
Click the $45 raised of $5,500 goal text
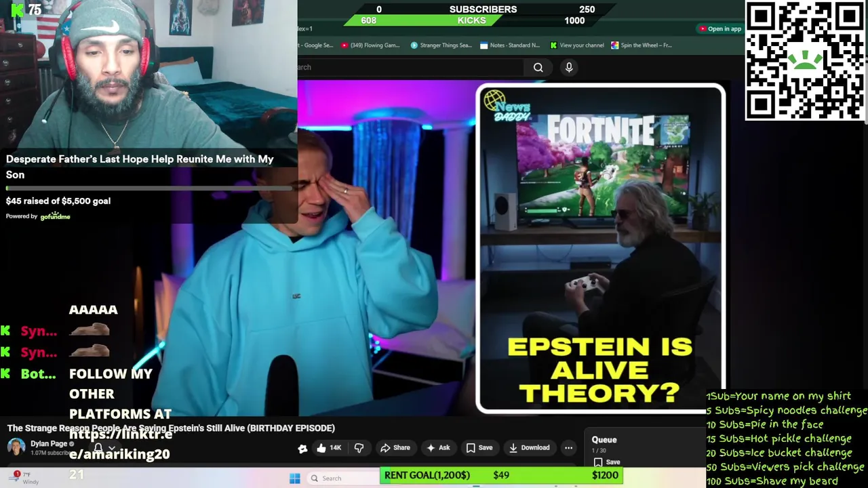(58, 201)
